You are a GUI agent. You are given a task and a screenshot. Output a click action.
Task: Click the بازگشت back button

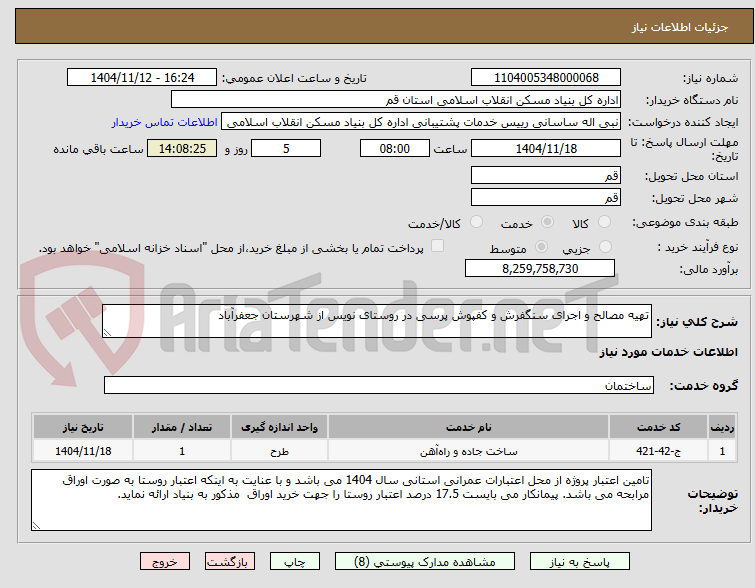tap(230, 562)
